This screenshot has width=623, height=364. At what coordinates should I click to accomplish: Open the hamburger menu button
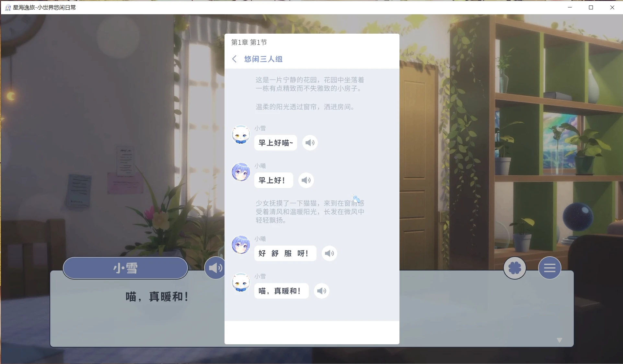[550, 268]
